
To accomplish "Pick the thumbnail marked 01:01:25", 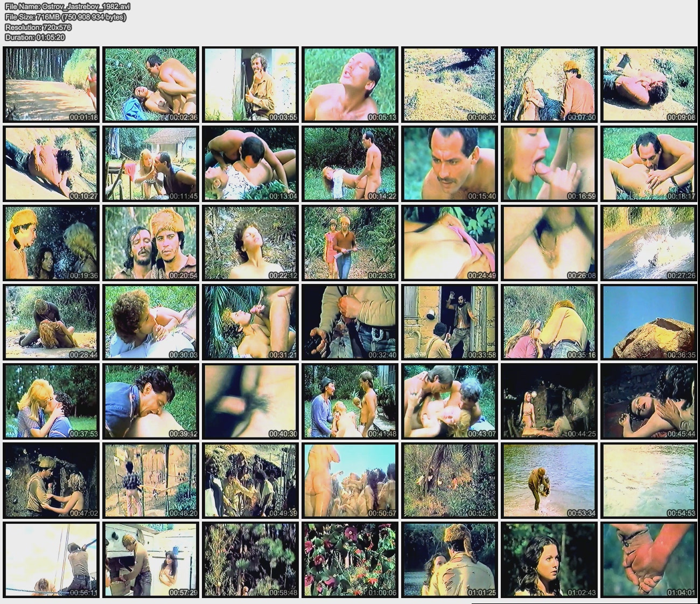I will point(450,559).
